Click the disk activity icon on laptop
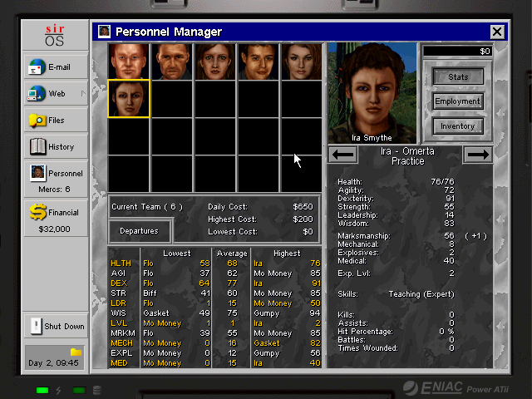The image size is (532, 399). click(97, 390)
